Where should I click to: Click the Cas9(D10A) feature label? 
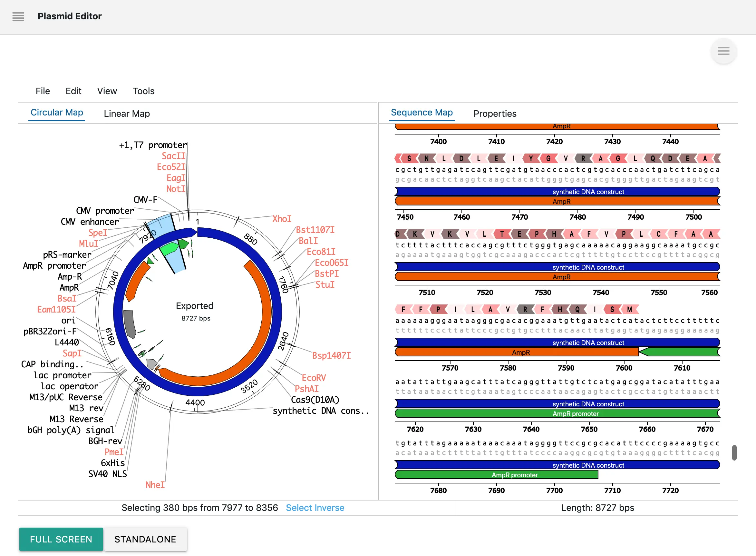tap(315, 400)
